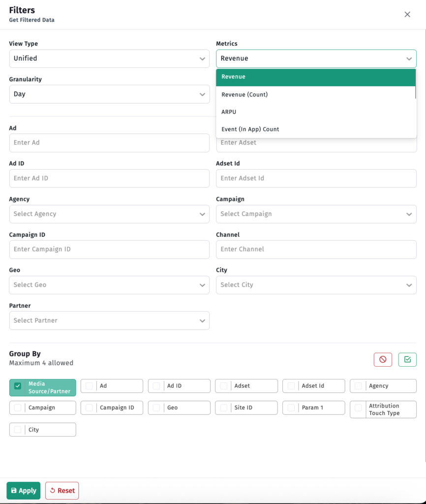Focus the Enter Ad ID field
Screen dimensions: 426x504
(x=109, y=178)
